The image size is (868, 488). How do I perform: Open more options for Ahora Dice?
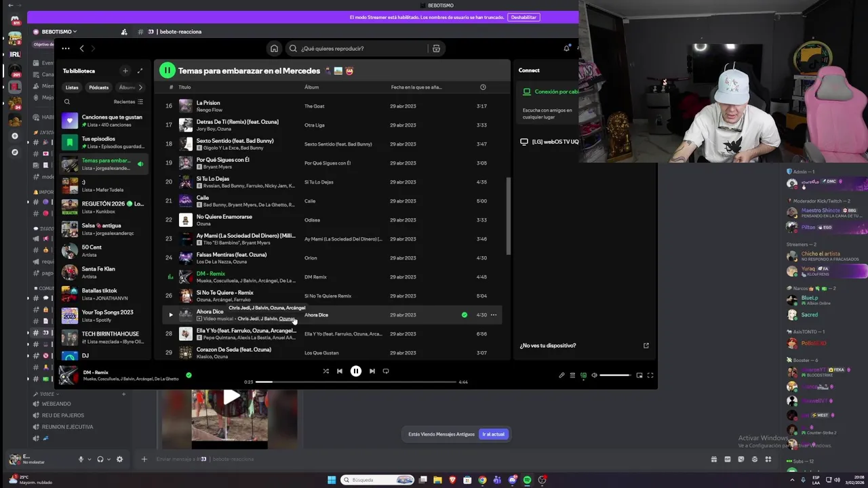point(494,314)
